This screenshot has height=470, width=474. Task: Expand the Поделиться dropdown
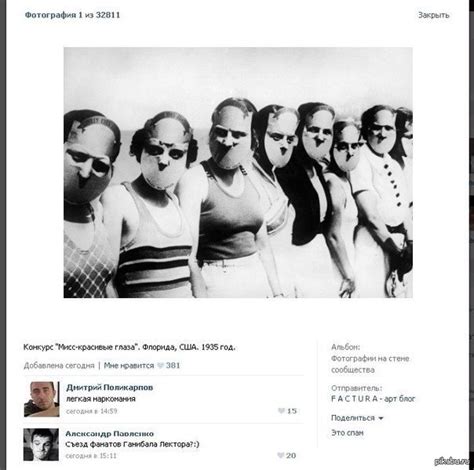357,418
